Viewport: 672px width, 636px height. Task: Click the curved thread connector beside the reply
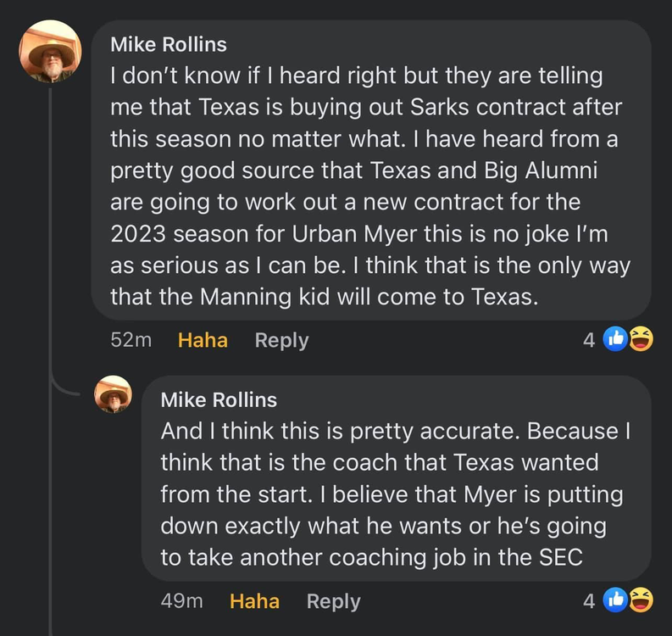click(x=68, y=388)
